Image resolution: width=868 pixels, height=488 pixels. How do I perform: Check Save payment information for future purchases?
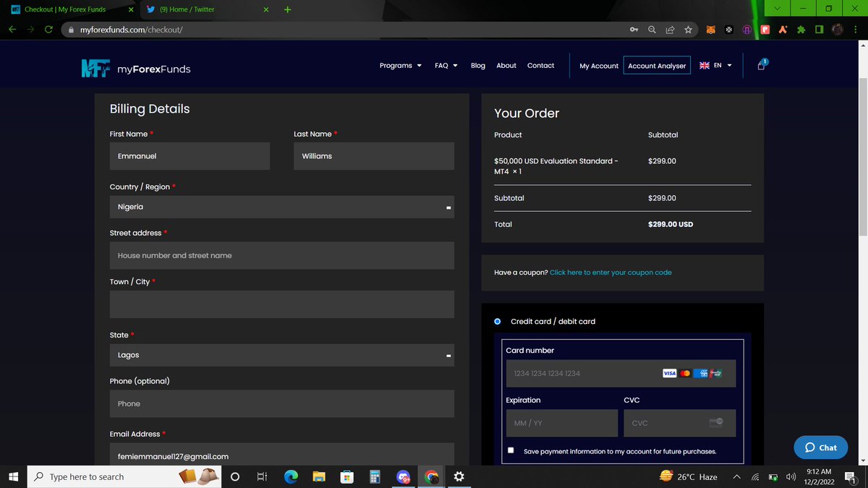tap(511, 450)
